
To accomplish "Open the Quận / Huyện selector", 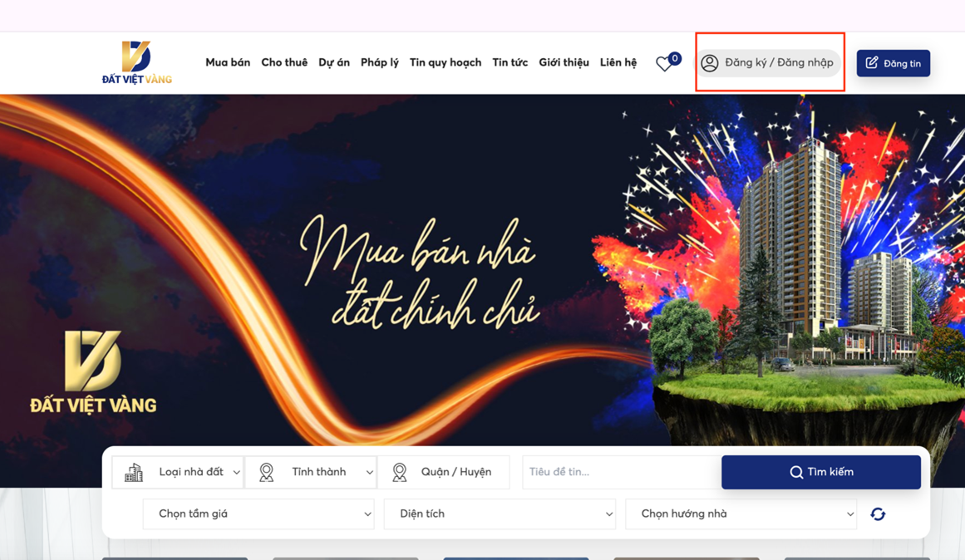I will (444, 472).
